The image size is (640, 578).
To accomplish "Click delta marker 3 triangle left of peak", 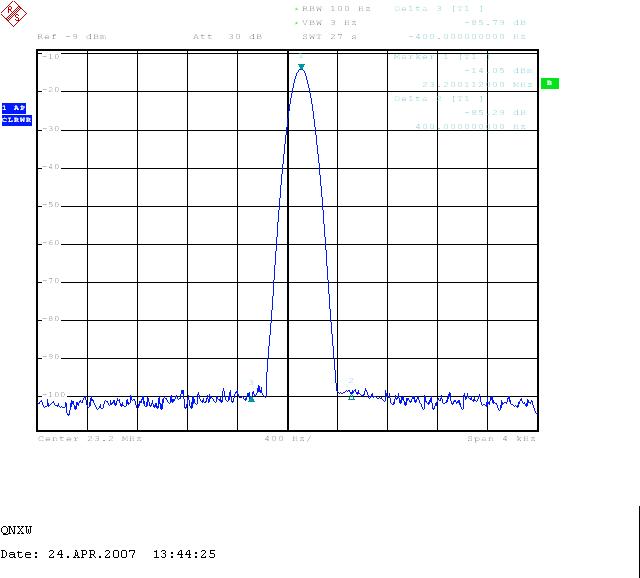I will tap(251, 398).
